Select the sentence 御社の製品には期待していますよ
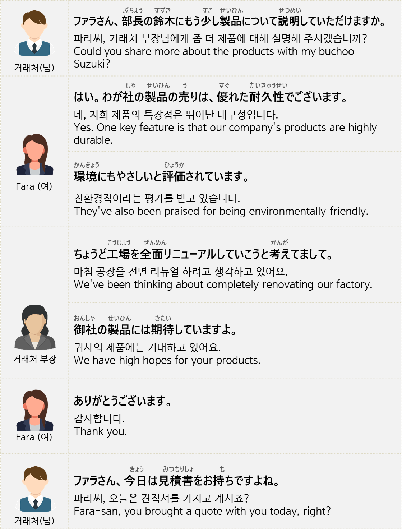Screen dimensions: 402x532 155,329
